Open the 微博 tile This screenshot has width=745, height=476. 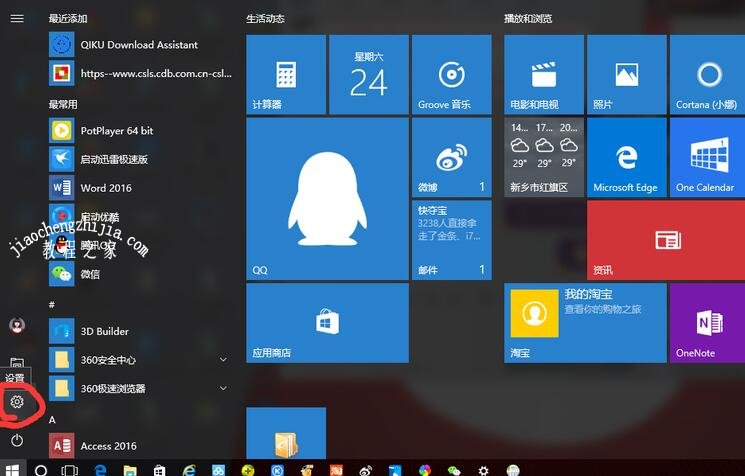(452, 157)
